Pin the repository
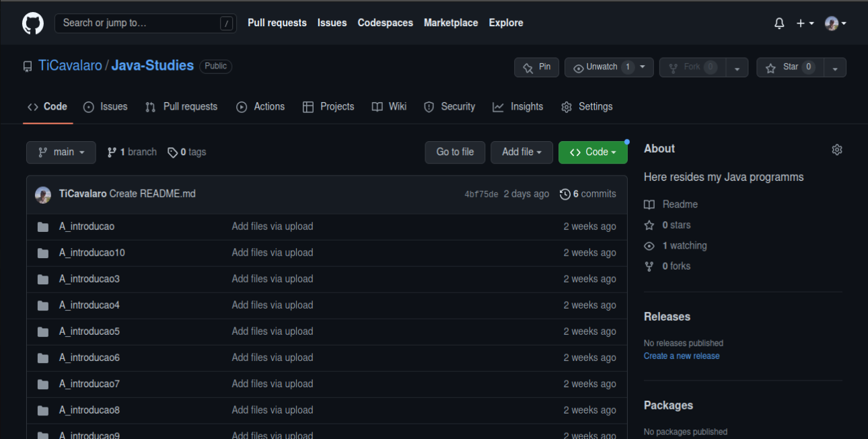 point(537,67)
